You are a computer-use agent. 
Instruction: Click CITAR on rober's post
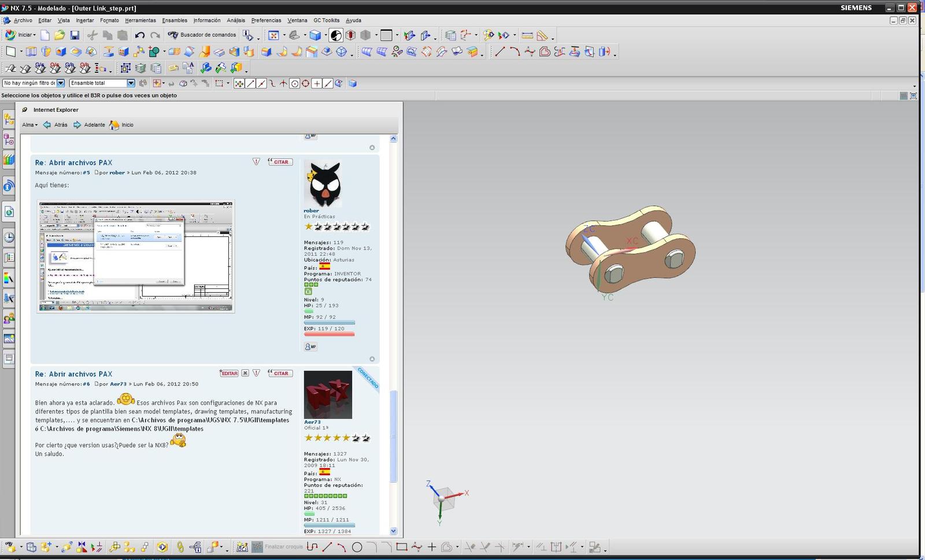(280, 162)
